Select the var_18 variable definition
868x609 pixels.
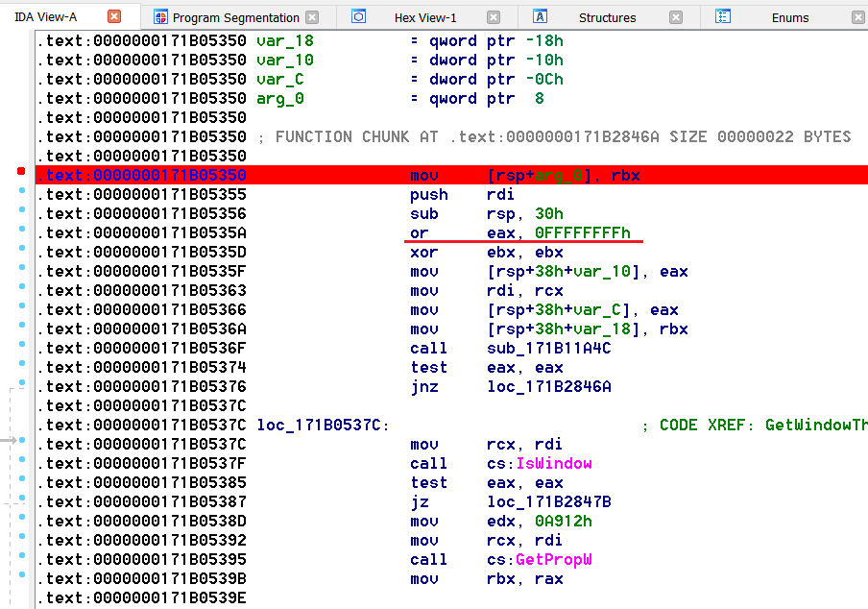point(285,41)
